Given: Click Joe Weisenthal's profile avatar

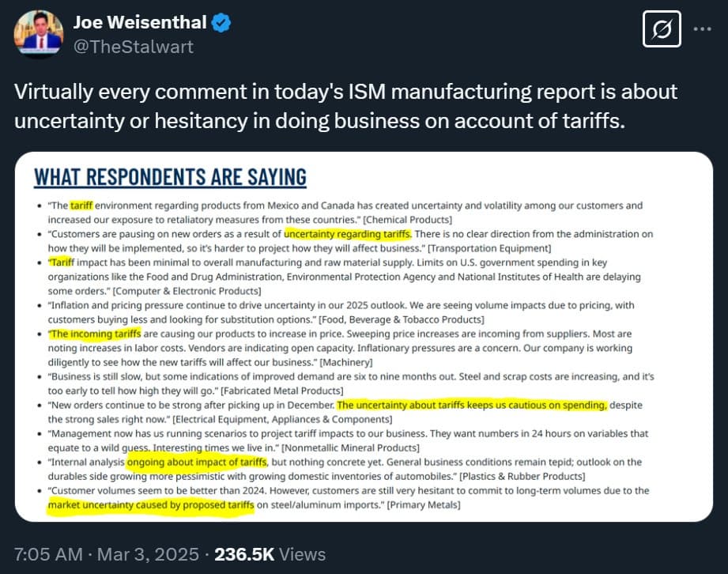Looking at the screenshot, I should point(39,34).
